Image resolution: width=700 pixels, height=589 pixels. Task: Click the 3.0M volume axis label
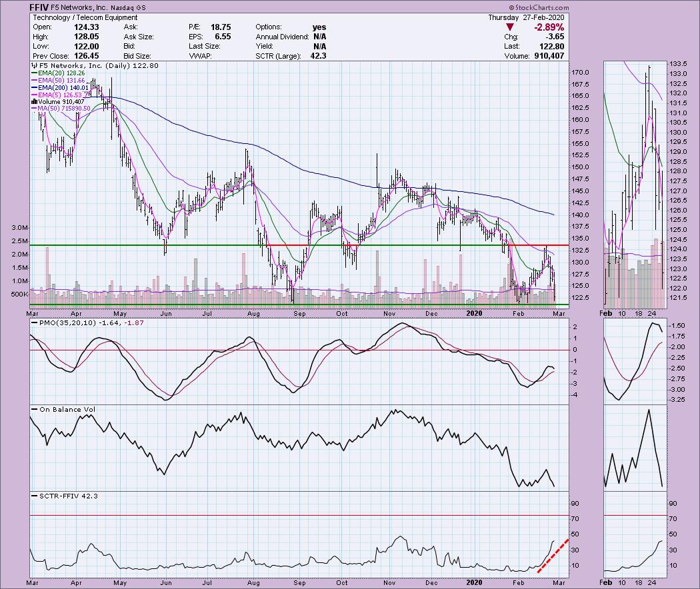point(20,228)
